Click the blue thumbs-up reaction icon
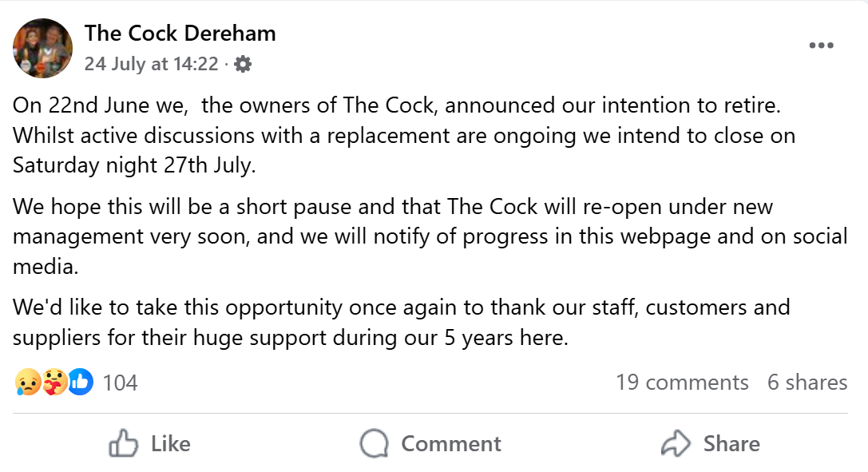Image resolution: width=868 pixels, height=472 pixels. tap(81, 383)
